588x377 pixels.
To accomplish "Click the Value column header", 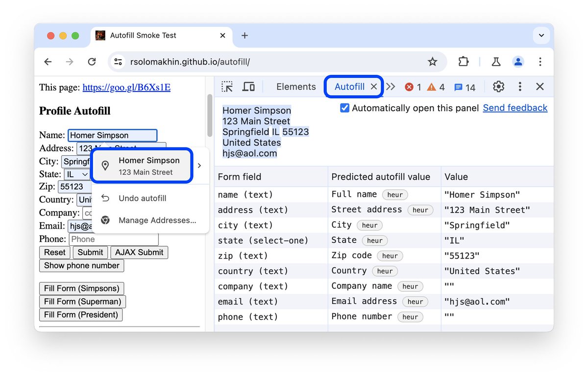I will (x=497, y=177).
